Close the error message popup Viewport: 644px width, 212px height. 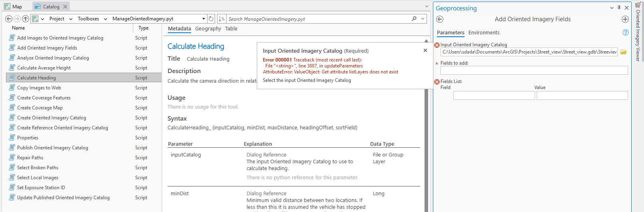point(425,50)
